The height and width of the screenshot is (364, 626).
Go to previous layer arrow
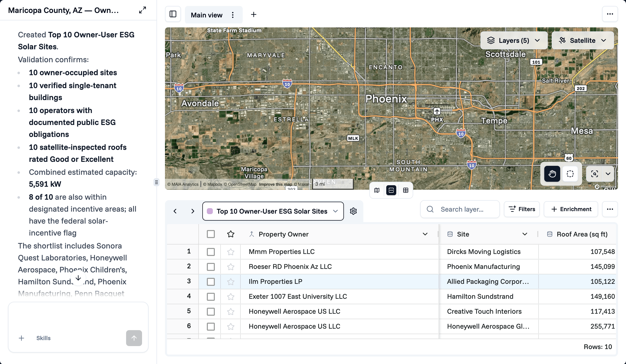pyautogui.click(x=175, y=211)
